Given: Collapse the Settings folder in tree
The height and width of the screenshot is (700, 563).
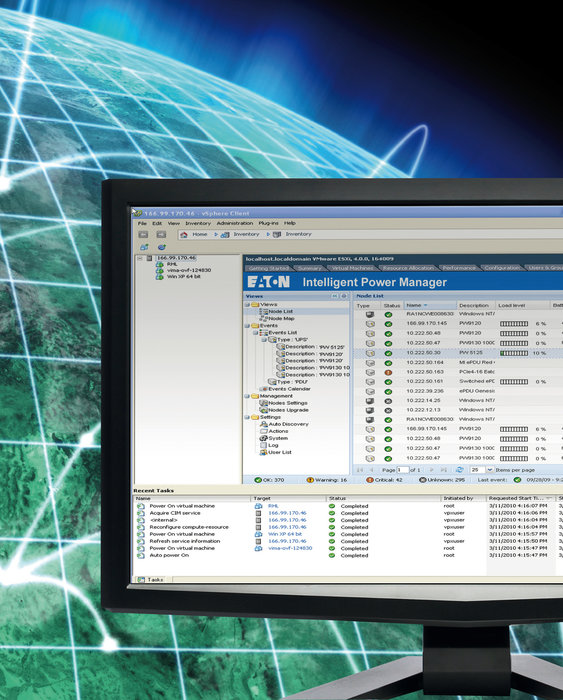Looking at the screenshot, I should tap(247, 417).
